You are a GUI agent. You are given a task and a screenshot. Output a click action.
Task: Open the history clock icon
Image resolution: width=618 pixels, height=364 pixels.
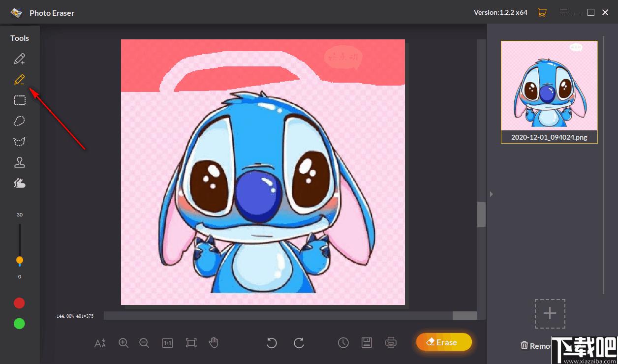tap(343, 343)
